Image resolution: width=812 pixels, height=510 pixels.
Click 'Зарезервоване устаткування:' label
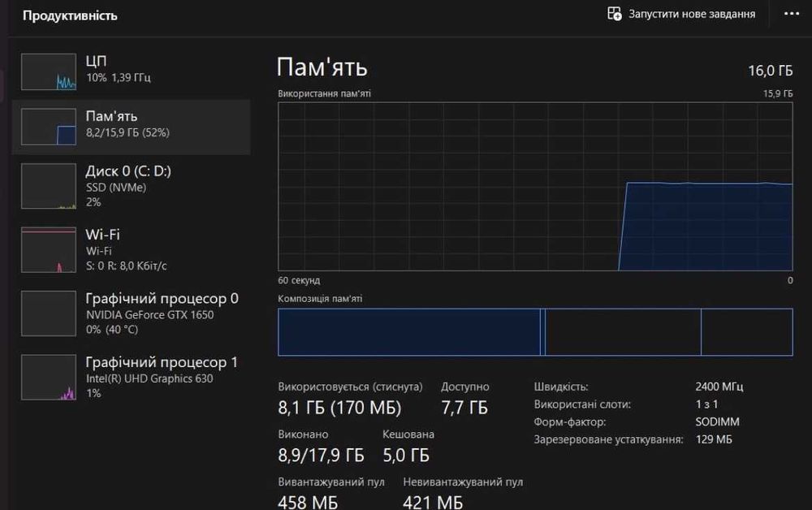[x=608, y=439]
